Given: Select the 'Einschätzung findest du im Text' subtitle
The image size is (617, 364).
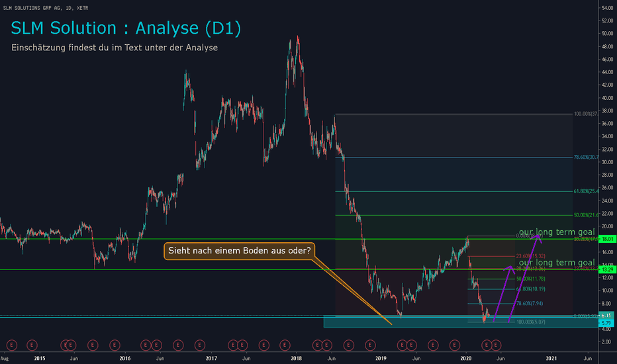Looking at the screenshot, I should [x=115, y=48].
